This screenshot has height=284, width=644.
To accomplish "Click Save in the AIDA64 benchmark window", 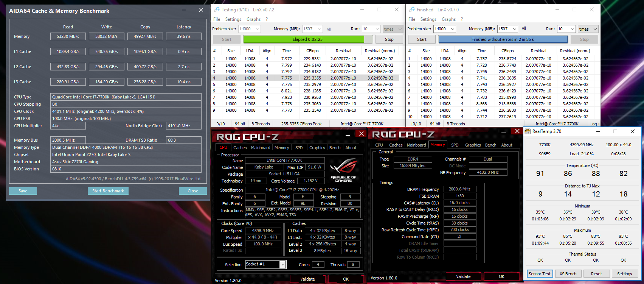I will (x=23, y=191).
